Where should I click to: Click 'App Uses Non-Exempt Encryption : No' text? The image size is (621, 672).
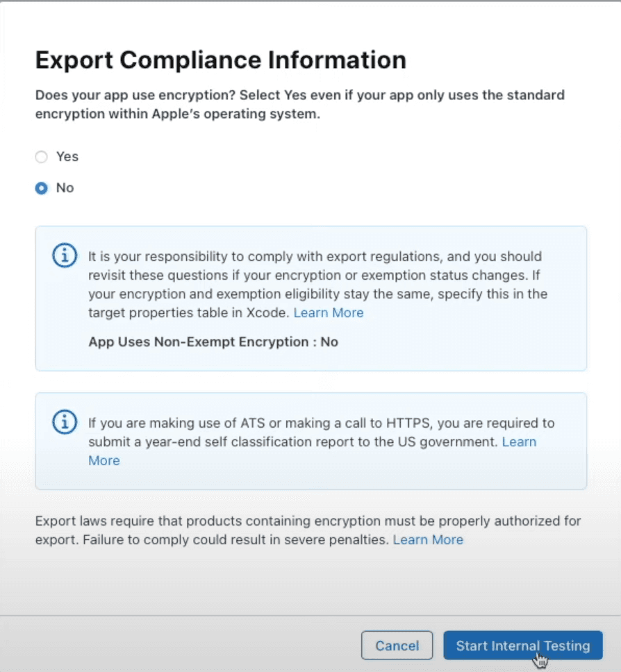click(x=213, y=342)
